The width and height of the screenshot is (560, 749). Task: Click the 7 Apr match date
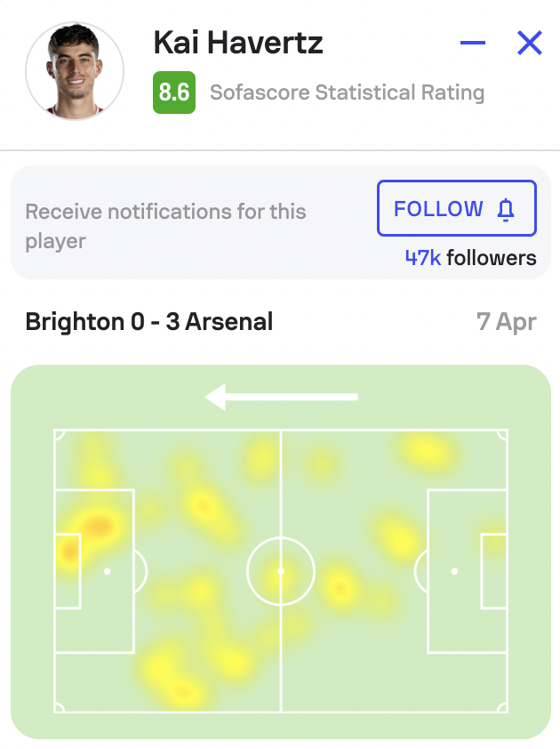coord(507,321)
